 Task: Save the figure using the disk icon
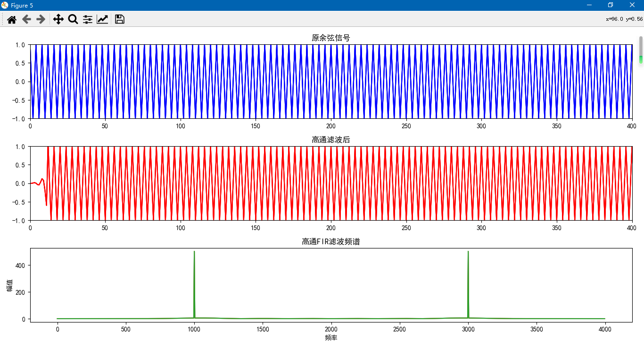pyautogui.click(x=119, y=19)
